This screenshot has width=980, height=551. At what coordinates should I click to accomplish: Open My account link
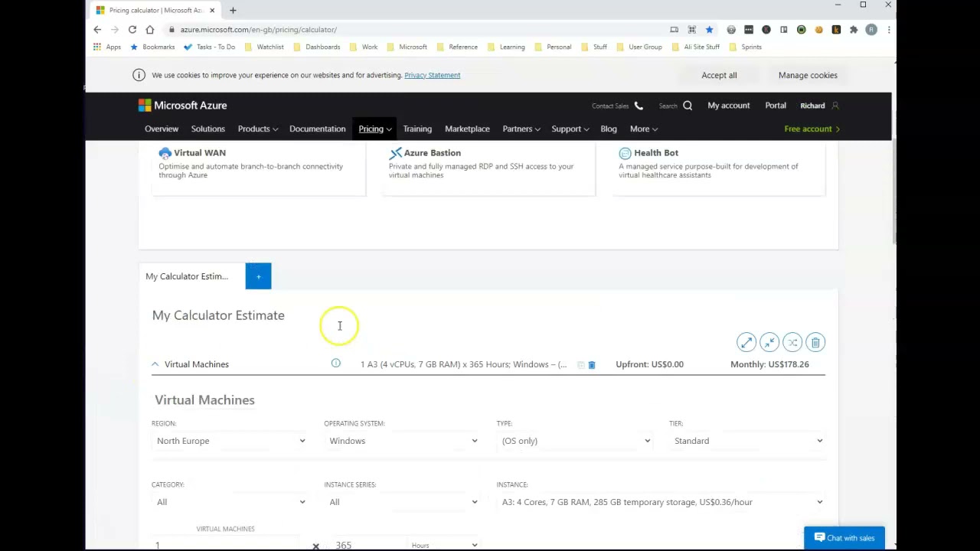729,106
